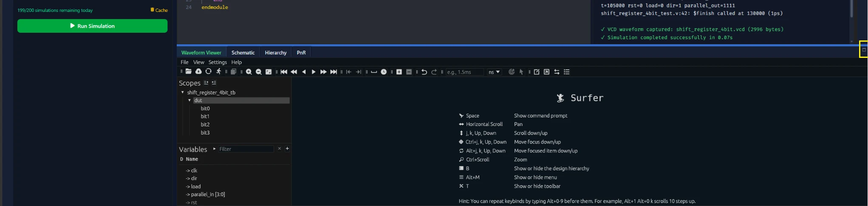
Task: Click the target refresh icon next to ns
Action: (512, 72)
